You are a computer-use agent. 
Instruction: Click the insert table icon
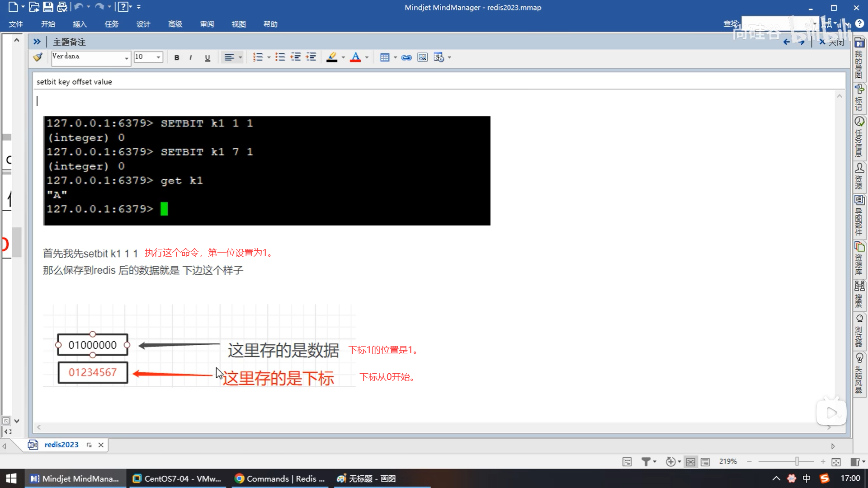(x=385, y=57)
